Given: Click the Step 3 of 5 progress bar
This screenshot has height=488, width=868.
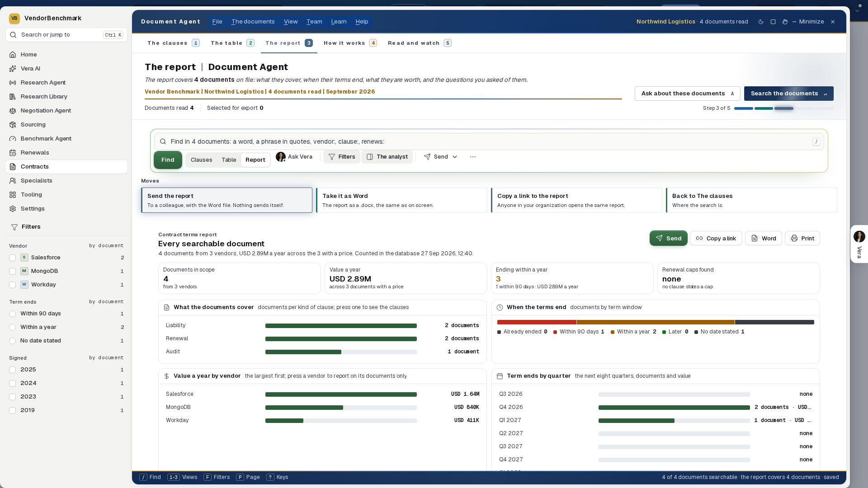Looking at the screenshot, I should (x=783, y=108).
